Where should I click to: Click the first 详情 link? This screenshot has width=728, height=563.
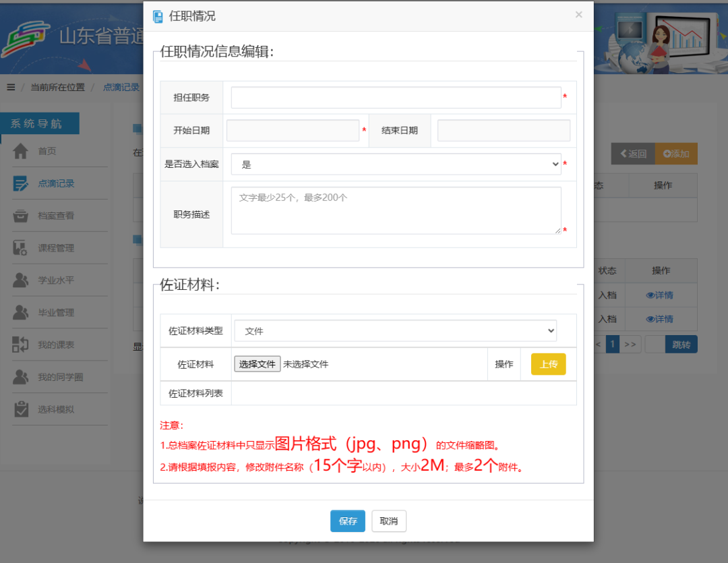[x=661, y=295]
